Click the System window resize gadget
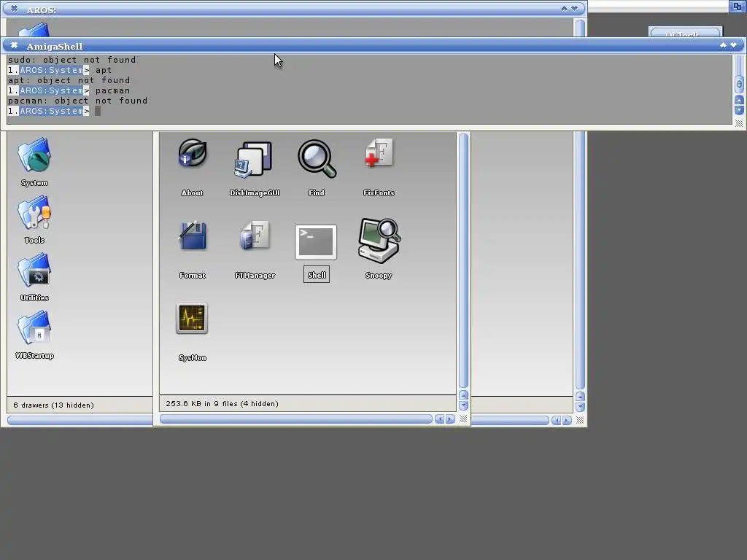747x560 pixels. [x=463, y=419]
